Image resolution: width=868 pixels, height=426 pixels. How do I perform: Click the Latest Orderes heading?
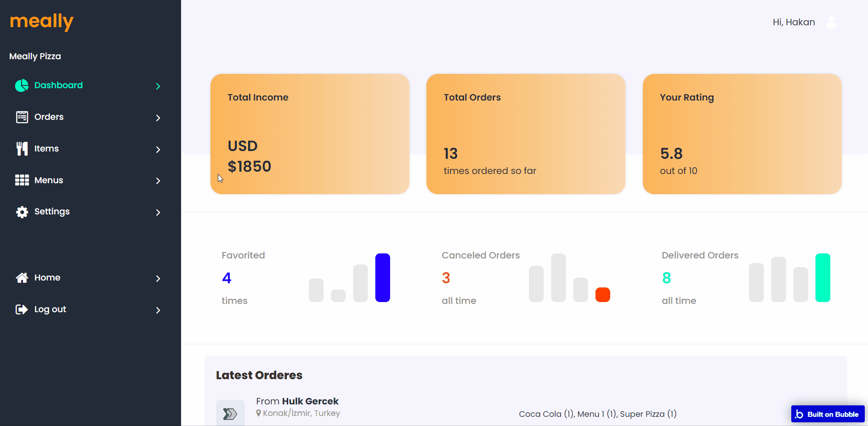[x=259, y=375]
